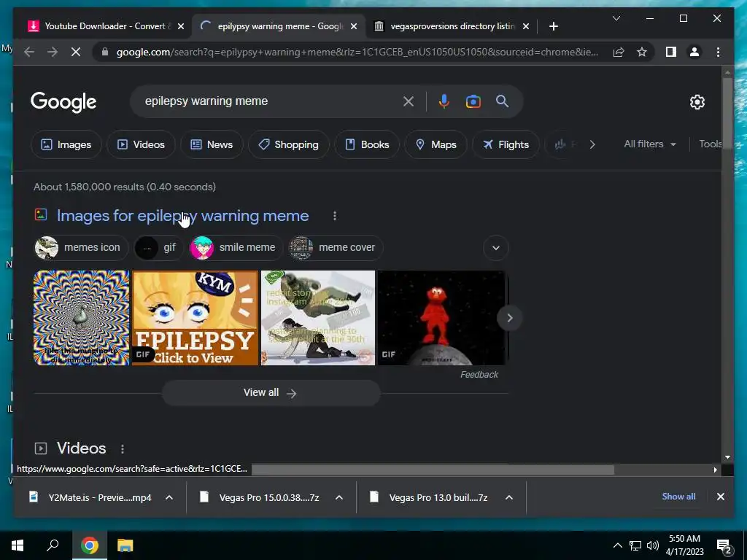Show all downloads
Screen dimensions: 747x560
point(678,497)
